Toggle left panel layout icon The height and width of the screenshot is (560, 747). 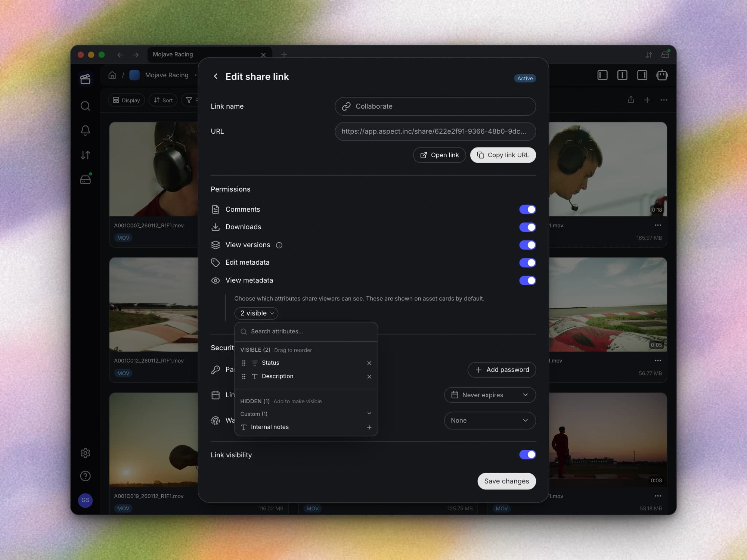602,75
